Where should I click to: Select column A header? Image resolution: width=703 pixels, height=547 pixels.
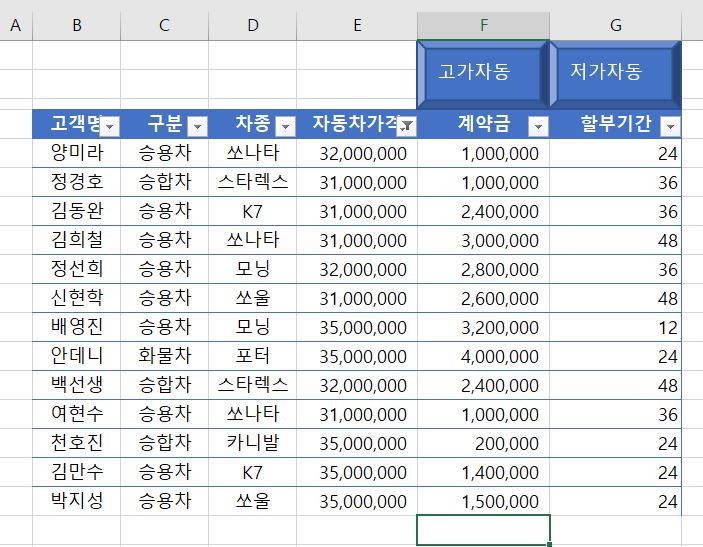pos(15,26)
